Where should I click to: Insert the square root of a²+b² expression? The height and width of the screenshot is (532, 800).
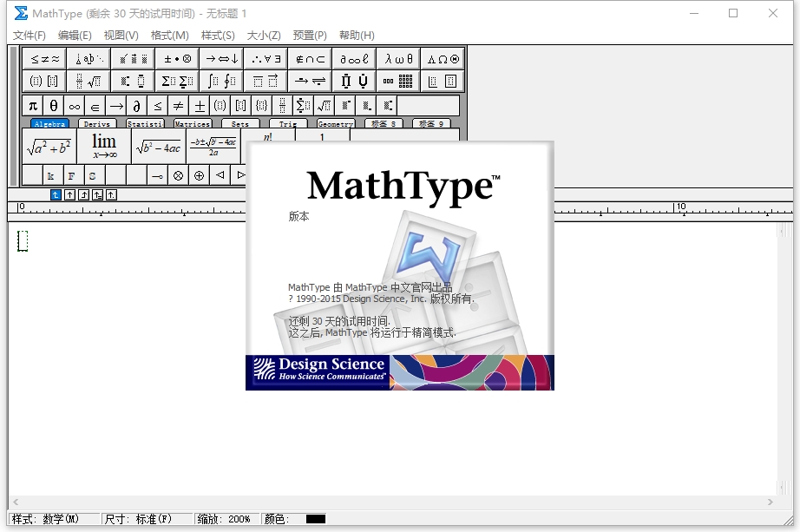[49, 147]
